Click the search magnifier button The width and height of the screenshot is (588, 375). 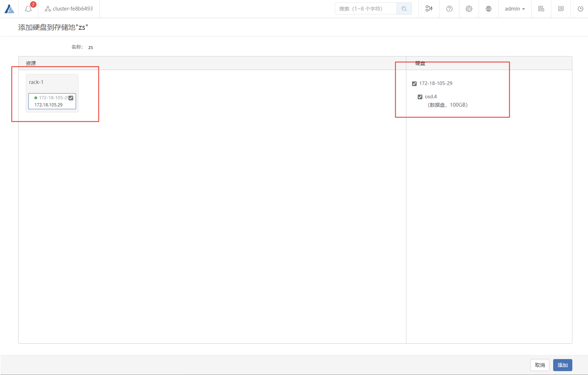click(x=404, y=9)
